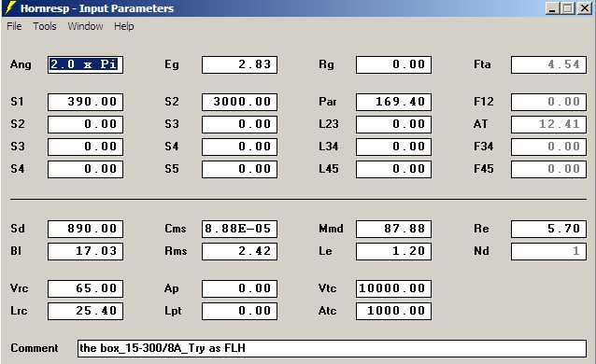This screenshot has height=364, width=596.
Task: Focus the L23 input field
Action: [394, 124]
